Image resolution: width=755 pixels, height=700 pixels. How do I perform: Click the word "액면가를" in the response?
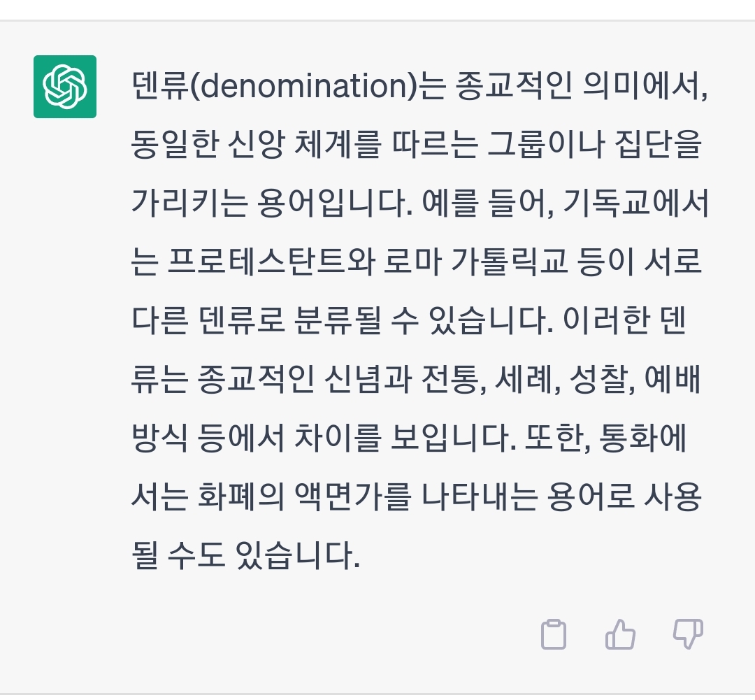(x=352, y=497)
